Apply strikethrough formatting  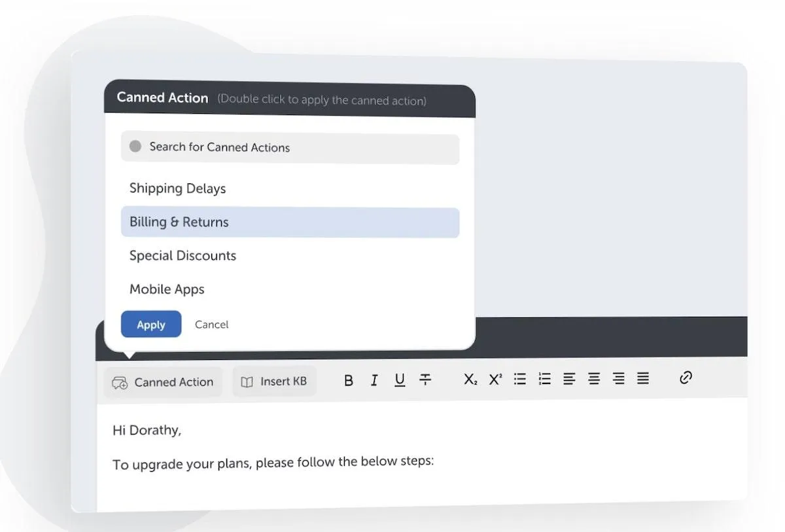point(425,380)
